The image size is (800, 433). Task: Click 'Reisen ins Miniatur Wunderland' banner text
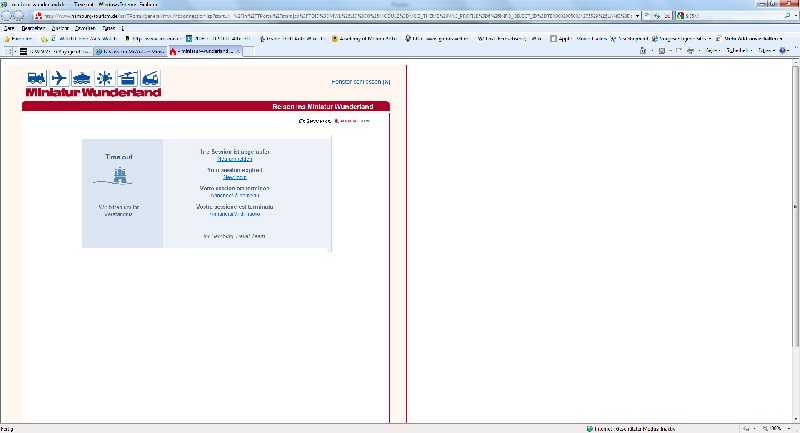click(322, 107)
